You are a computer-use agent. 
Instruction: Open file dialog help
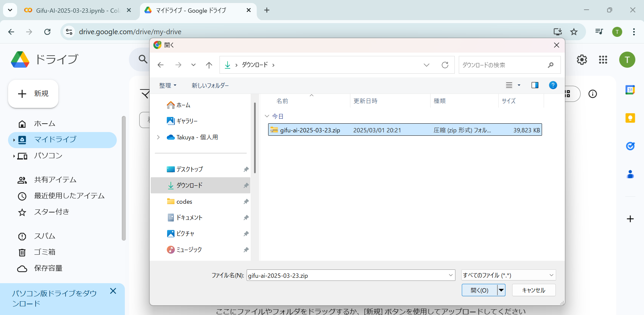pyautogui.click(x=553, y=85)
